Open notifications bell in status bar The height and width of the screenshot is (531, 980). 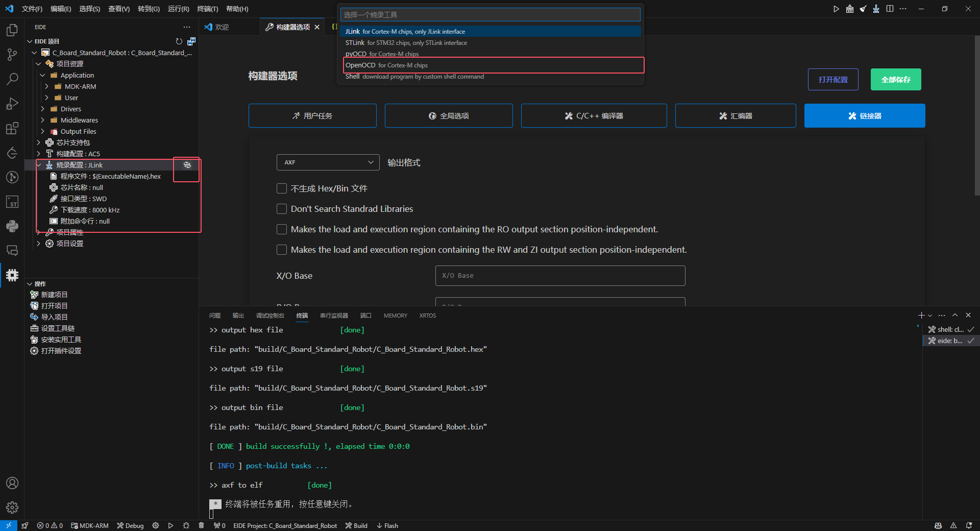point(969,525)
